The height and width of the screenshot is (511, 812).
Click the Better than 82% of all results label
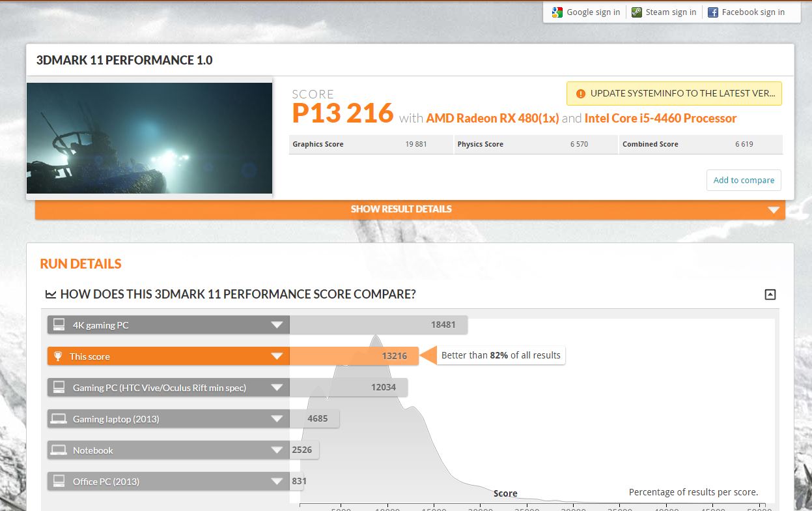501,355
